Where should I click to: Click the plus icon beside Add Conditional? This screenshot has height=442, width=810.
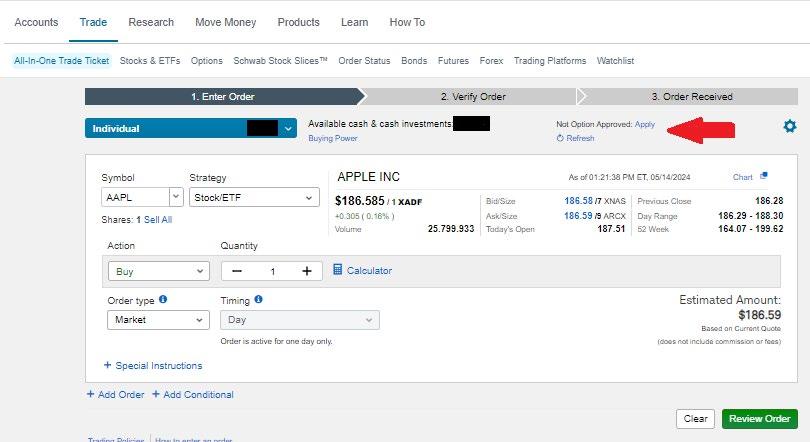(155, 394)
